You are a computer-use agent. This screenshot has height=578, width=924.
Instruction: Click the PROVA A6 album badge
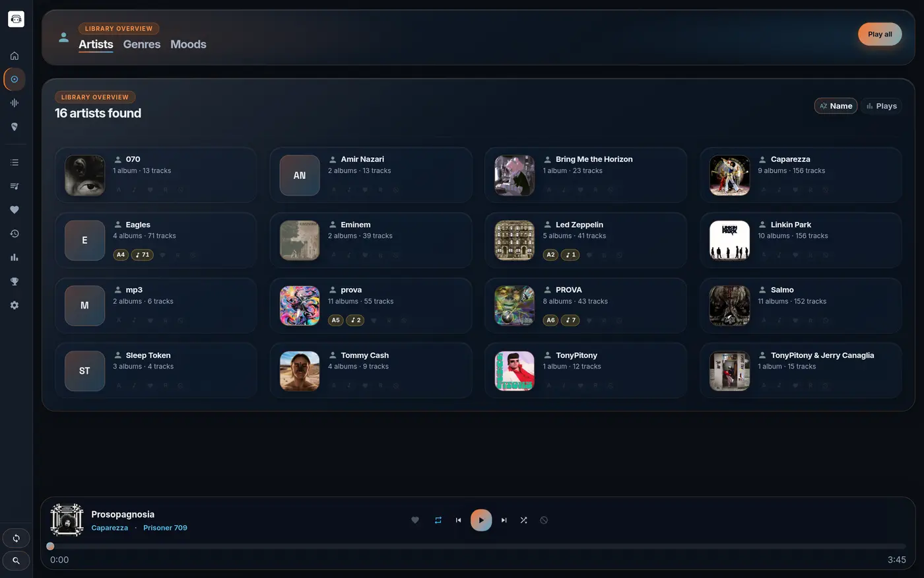click(550, 320)
